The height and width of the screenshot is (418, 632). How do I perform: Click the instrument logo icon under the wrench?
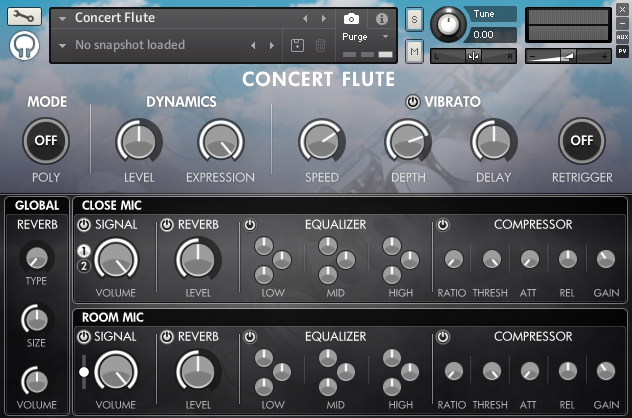pyautogui.click(x=24, y=45)
